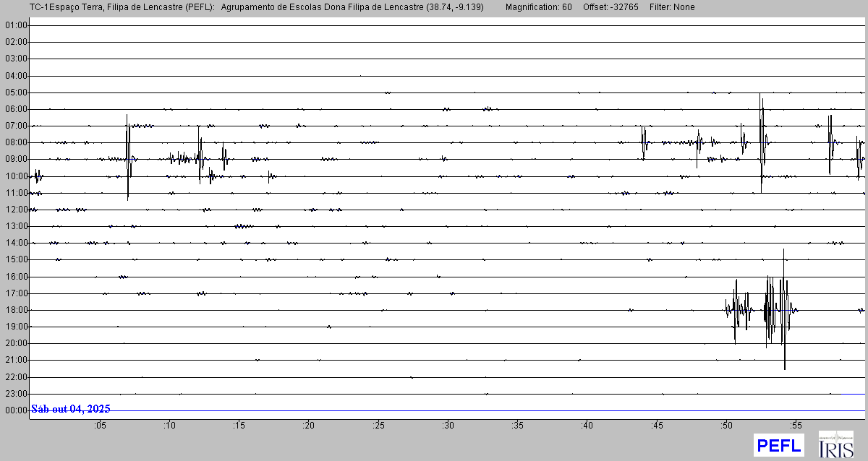This screenshot has height=461, width=868.
Task: Click the 12:00 hour row label
Action: coord(15,210)
